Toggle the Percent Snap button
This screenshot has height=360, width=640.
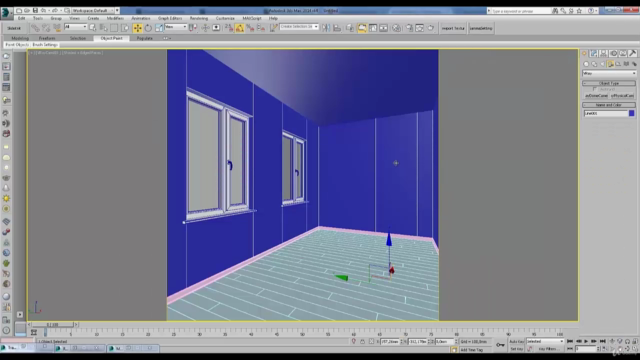250,28
